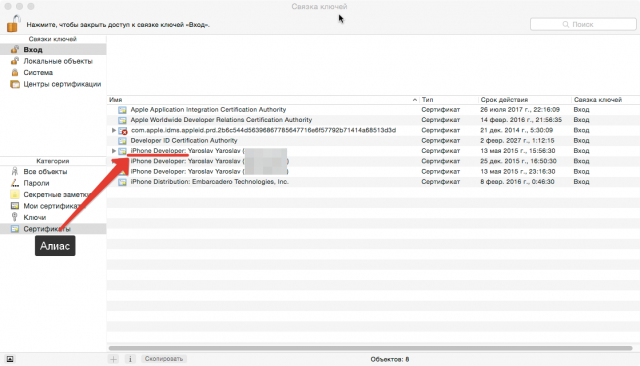Click the date 21 дек. 2014 г., 5:30:09
The image size is (640, 366).
[516, 130]
